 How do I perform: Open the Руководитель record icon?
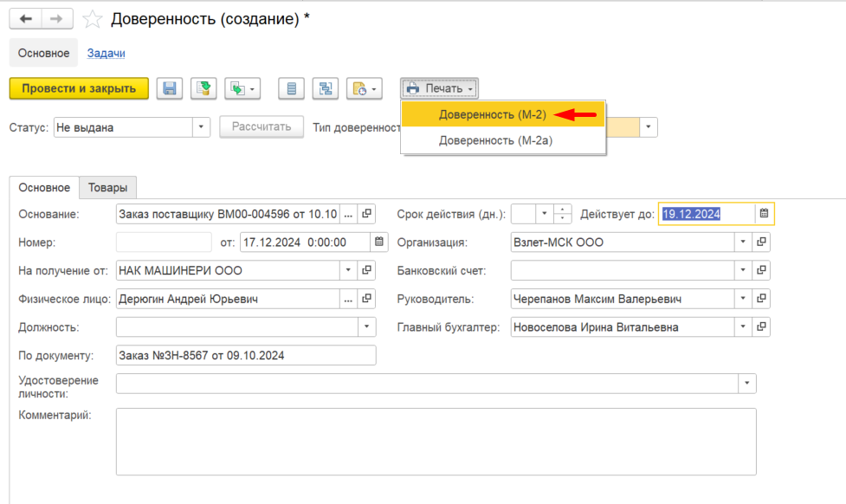tap(761, 299)
